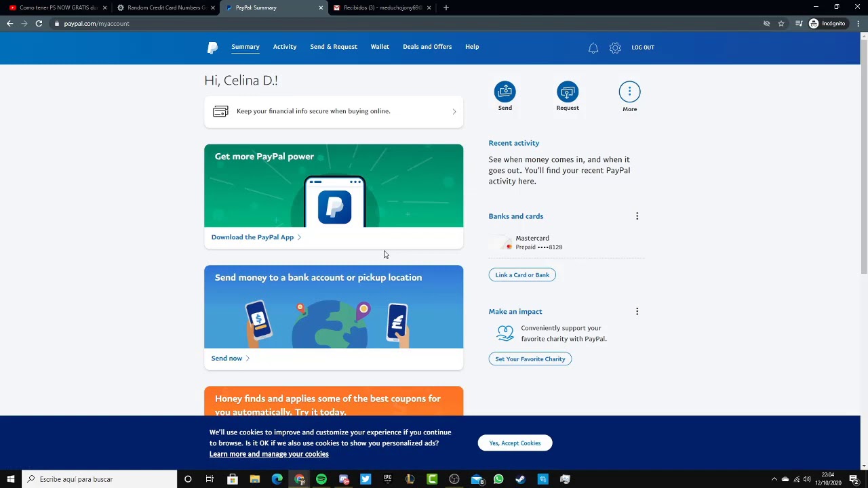Open Deals and Offers tab
Image resolution: width=868 pixels, height=488 pixels.
pyautogui.click(x=427, y=47)
